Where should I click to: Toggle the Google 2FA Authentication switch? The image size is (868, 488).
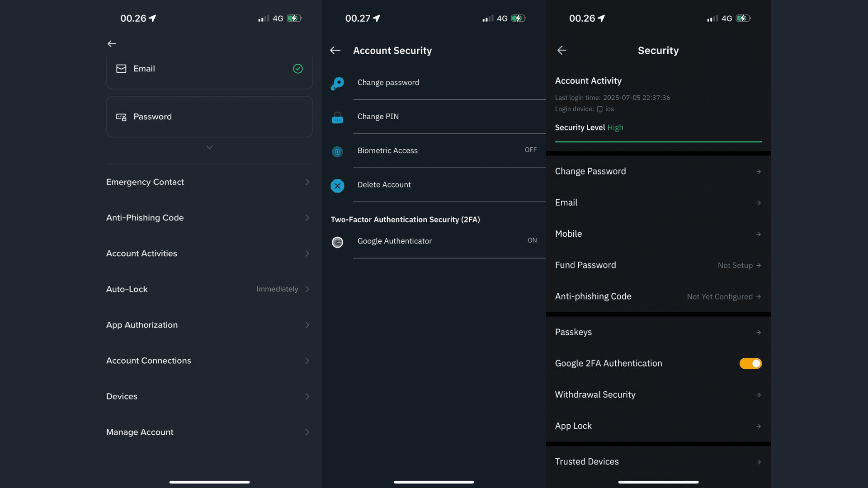(x=750, y=363)
